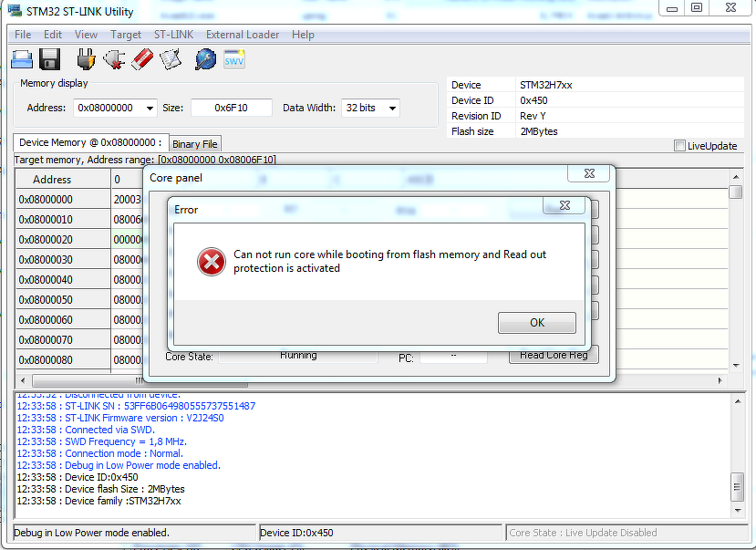The height and width of the screenshot is (550, 756).
Task: Select memory row 0x08000000
Action: pos(63,200)
